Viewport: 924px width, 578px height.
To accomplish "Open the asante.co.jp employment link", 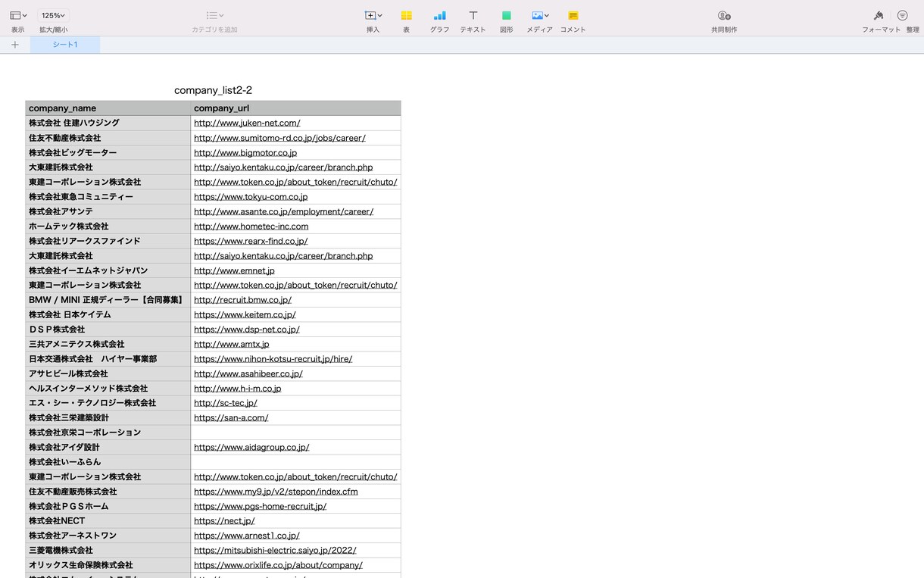I will 283,211.
